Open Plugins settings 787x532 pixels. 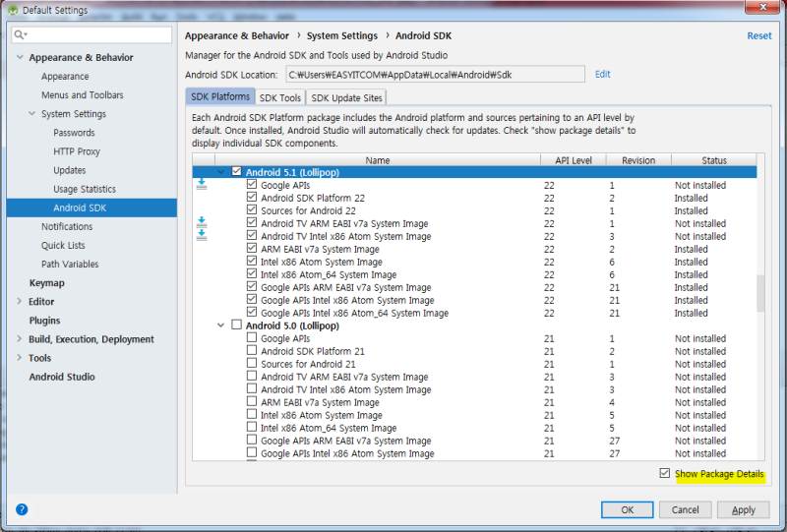(x=44, y=321)
